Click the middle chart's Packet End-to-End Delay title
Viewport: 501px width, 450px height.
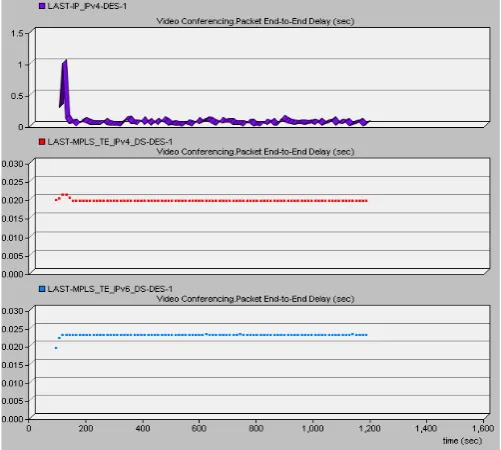tap(255, 152)
